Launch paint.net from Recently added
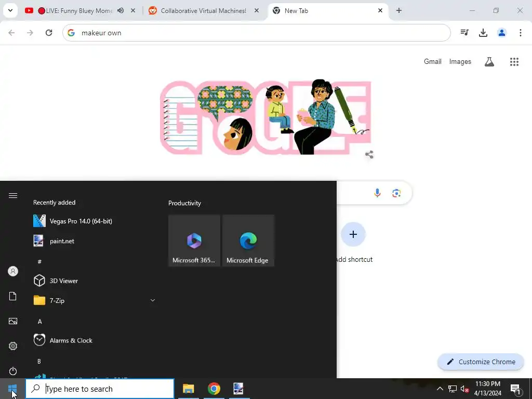The width and height of the screenshot is (532, 399). point(95,241)
